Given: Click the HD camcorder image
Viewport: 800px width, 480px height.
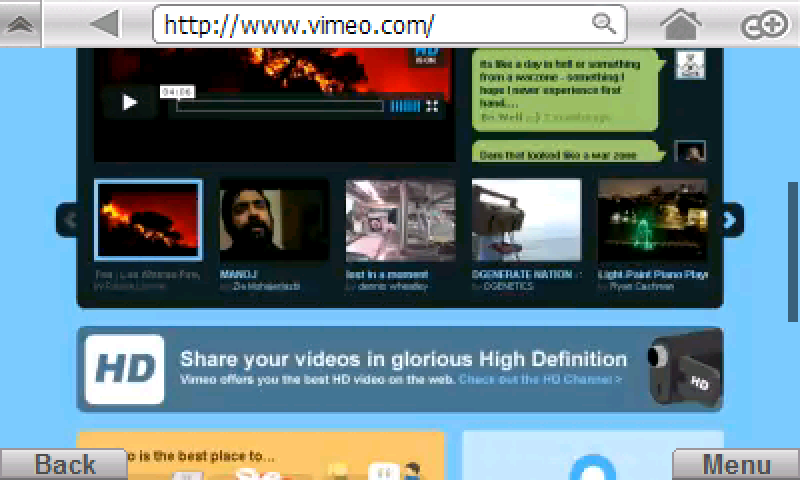Looking at the screenshot, I should tap(685, 368).
